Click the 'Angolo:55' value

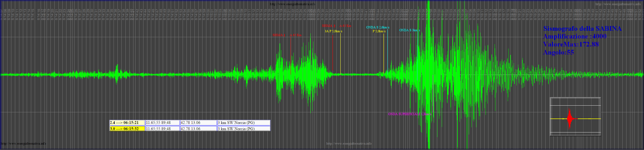(558, 52)
